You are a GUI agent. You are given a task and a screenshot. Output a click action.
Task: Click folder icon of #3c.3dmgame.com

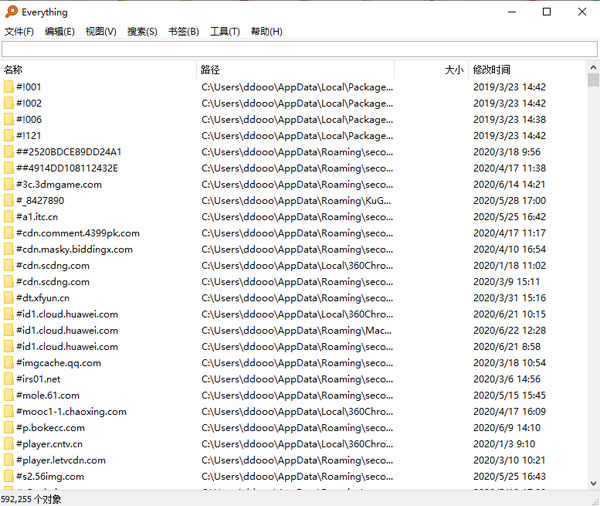point(8,184)
